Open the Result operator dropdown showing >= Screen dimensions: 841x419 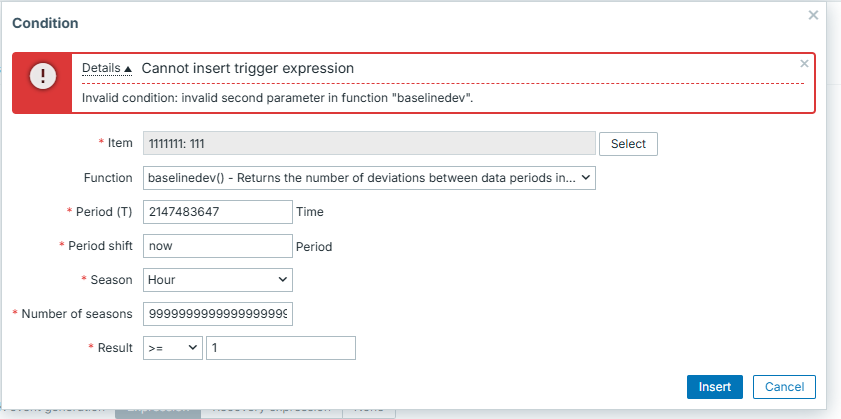(172, 348)
